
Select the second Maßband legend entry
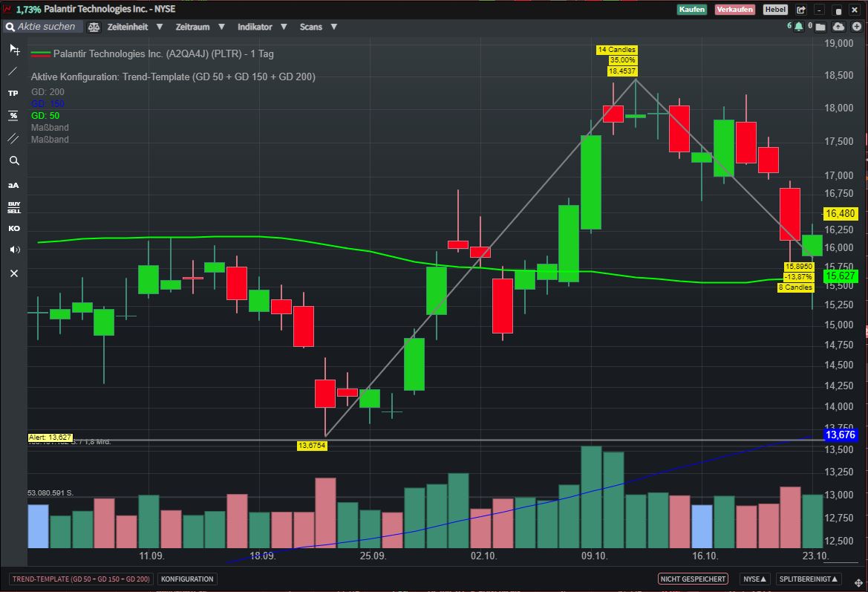pyautogui.click(x=50, y=140)
